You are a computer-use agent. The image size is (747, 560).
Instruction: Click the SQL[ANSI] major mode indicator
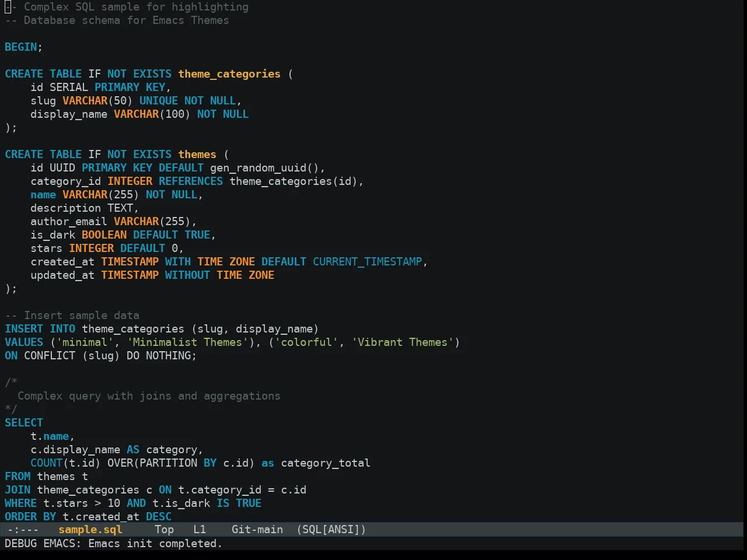click(331, 530)
